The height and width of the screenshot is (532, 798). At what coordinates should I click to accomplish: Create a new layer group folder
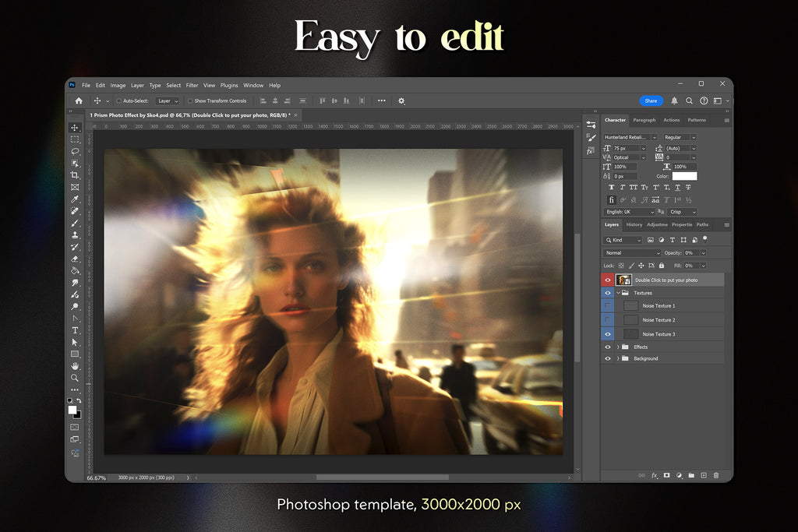[x=691, y=475]
